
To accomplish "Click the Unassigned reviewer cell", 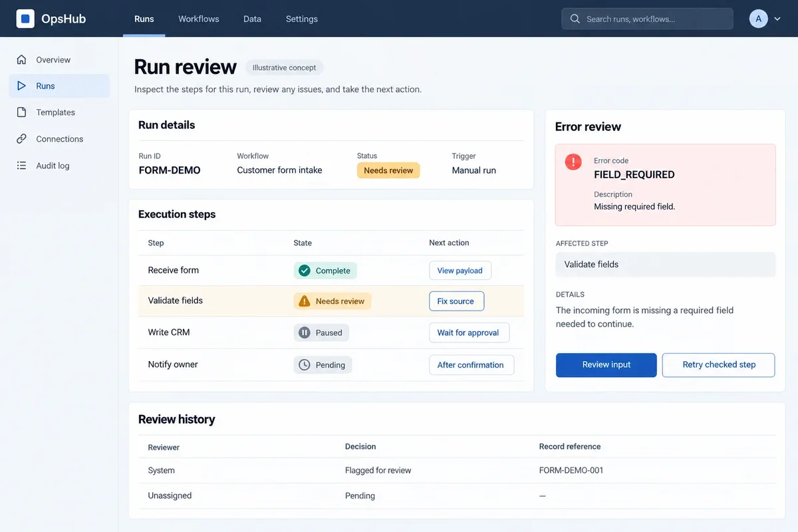I will coord(170,495).
